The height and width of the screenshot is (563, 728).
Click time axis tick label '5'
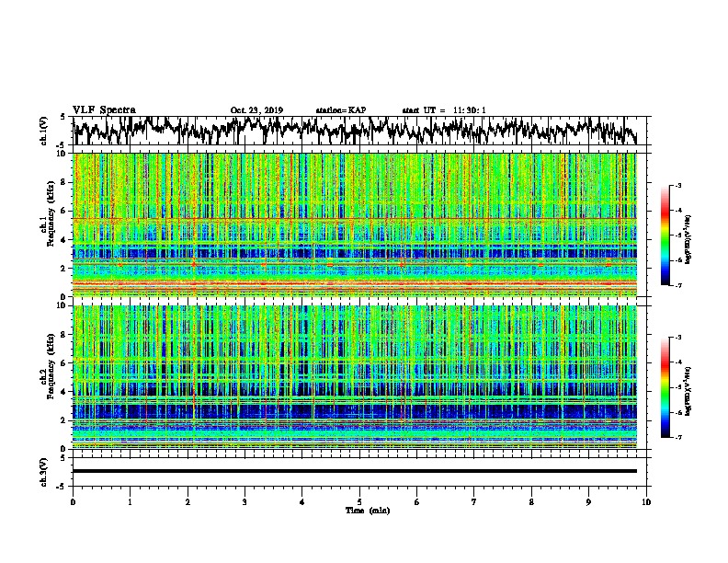(x=359, y=502)
